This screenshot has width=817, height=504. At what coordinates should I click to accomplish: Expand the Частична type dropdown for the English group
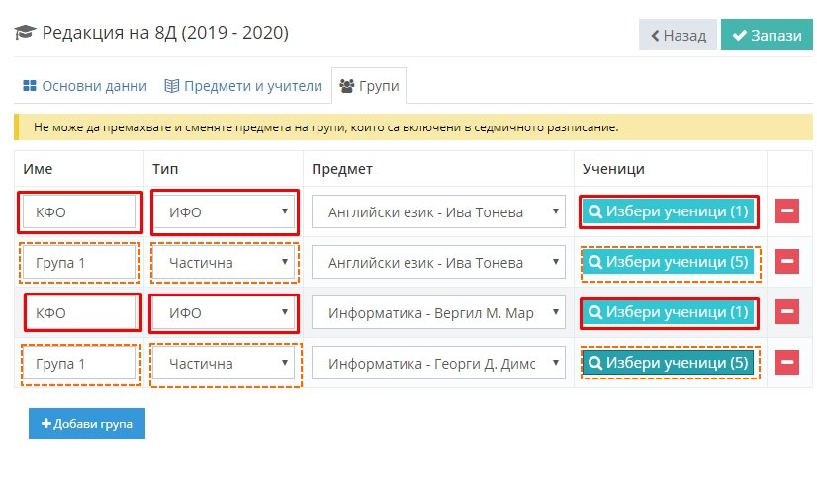point(225,263)
